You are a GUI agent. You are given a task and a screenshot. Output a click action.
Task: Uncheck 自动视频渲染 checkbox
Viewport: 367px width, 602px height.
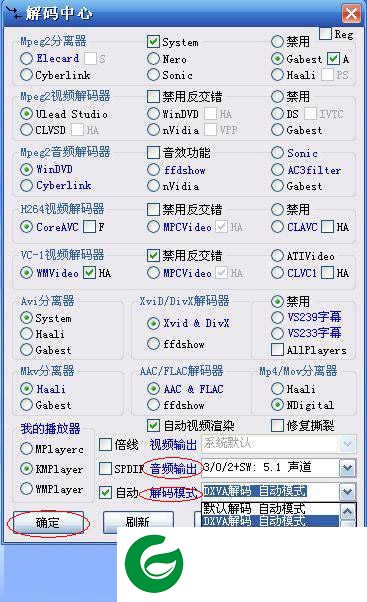click(153, 425)
